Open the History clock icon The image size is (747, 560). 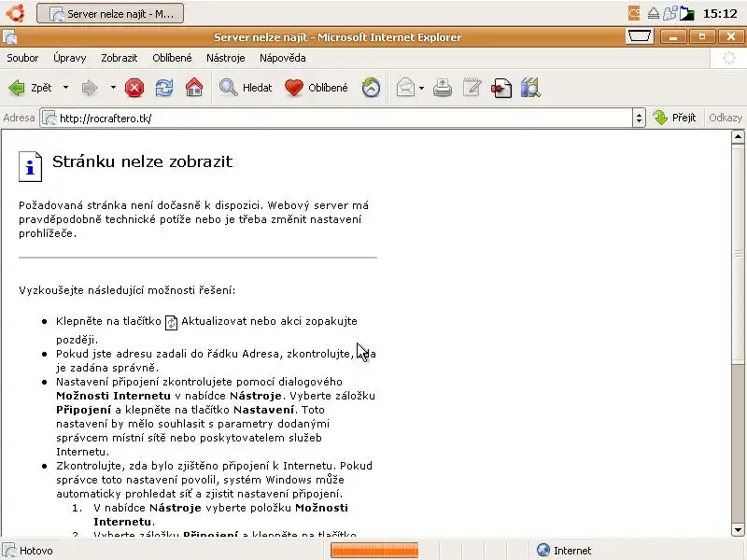point(371,88)
